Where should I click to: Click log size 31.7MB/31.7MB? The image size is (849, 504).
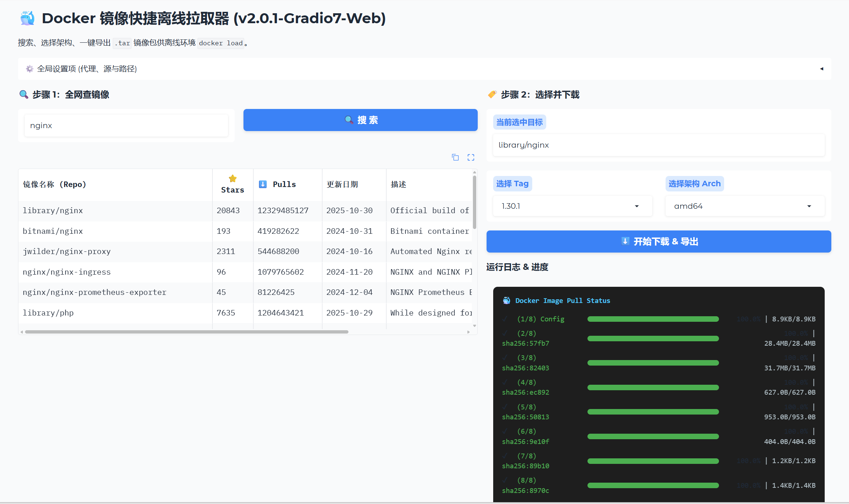[x=790, y=368]
